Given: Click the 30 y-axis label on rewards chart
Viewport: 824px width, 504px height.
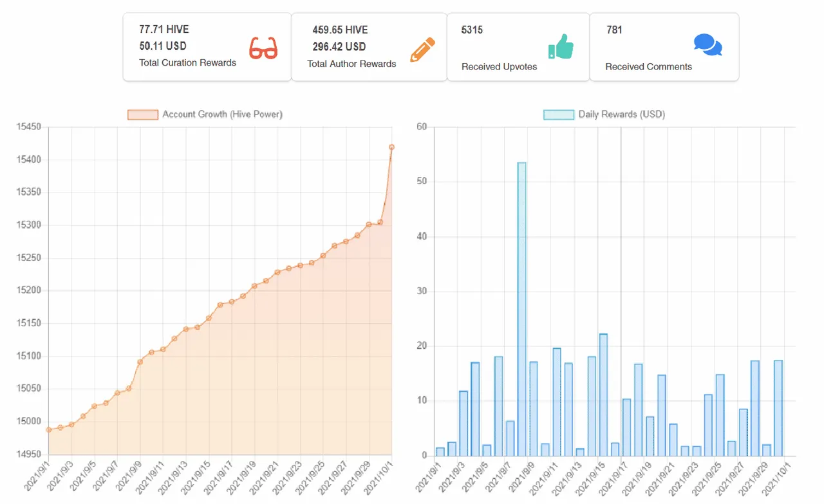Looking at the screenshot, I should (422, 291).
